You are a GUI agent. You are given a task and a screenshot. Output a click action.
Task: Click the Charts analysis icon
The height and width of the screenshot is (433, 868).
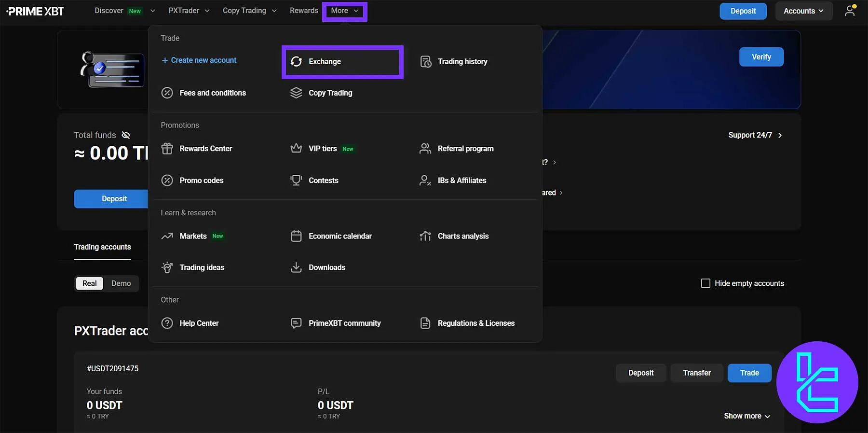(425, 236)
